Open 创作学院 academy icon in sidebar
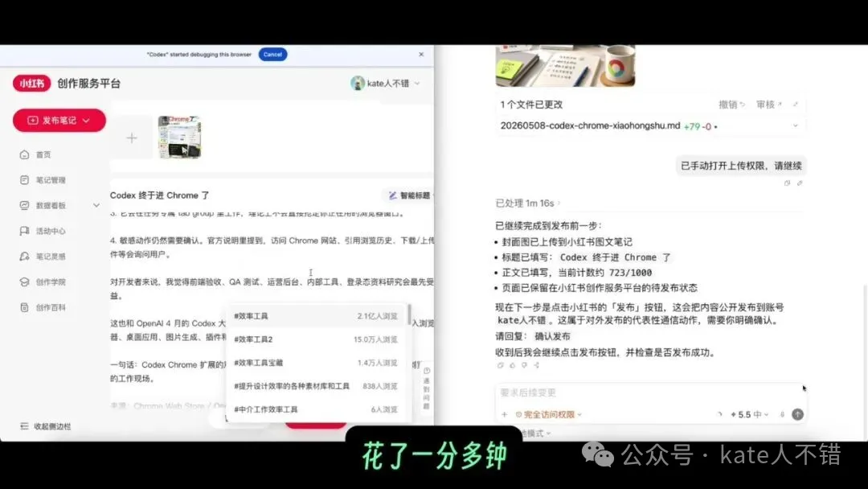This screenshot has height=489, width=868. point(24,281)
